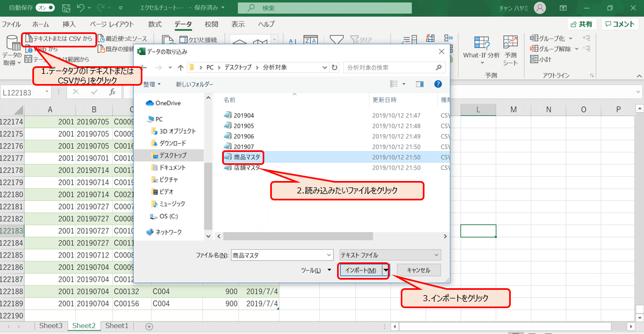This screenshot has width=644, height=334.
Task: Click 既存の接続 ribbon item
Action: [x=116, y=49]
